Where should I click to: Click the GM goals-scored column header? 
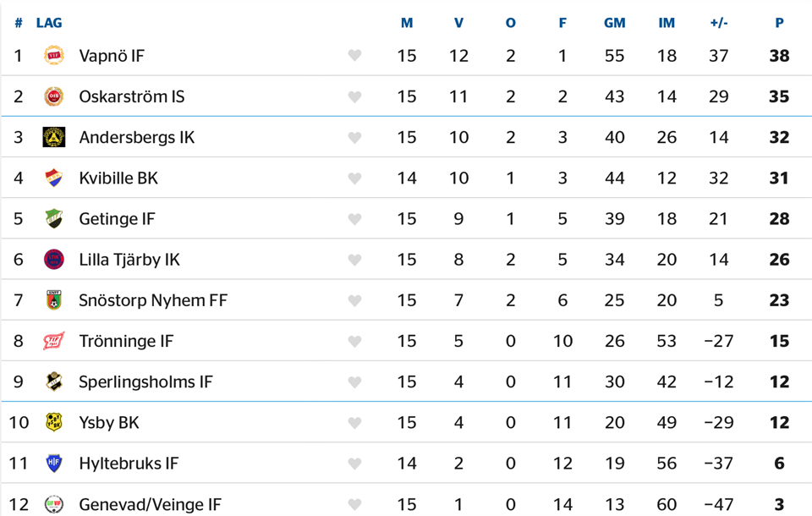(x=614, y=23)
